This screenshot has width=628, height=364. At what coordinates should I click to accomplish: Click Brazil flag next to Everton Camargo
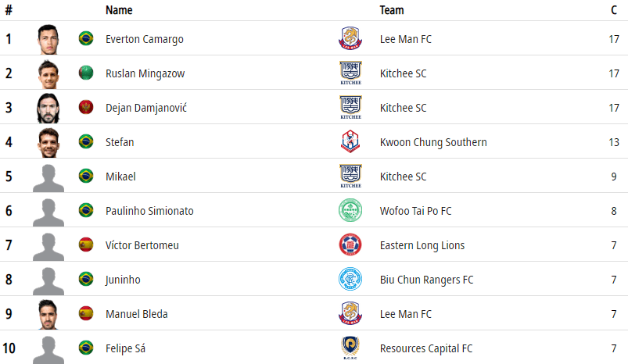86,38
